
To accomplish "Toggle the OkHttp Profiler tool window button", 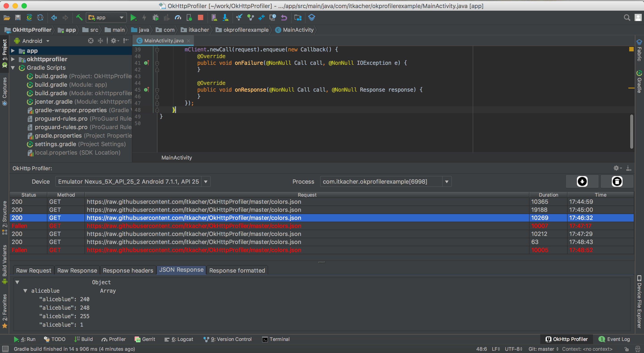I will pyautogui.click(x=567, y=339).
